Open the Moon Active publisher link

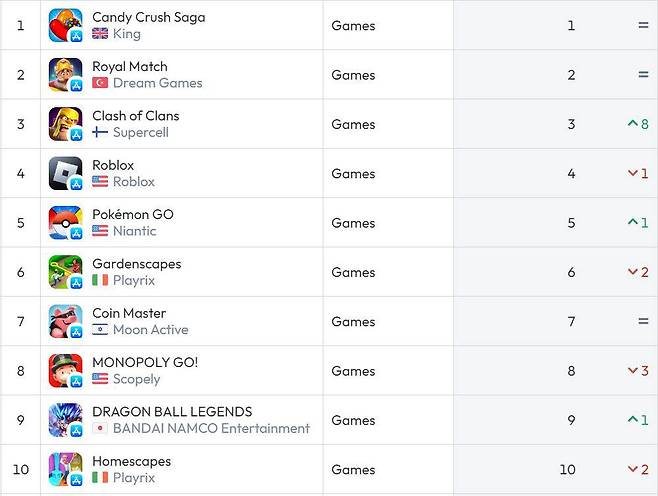coord(150,330)
